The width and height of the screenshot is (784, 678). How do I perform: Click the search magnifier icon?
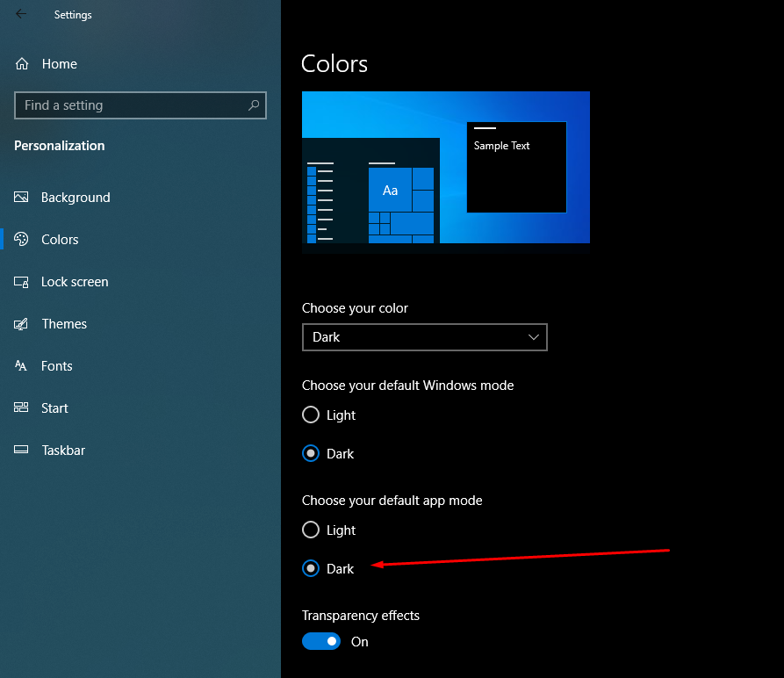tap(254, 105)
